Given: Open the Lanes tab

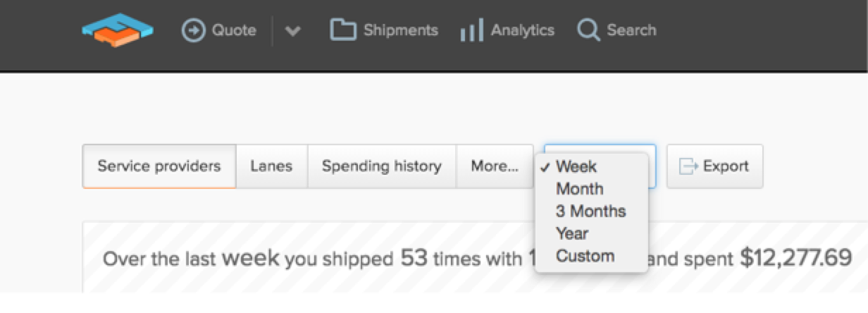Looking at the screenshot, I should [x=271, y=166].
